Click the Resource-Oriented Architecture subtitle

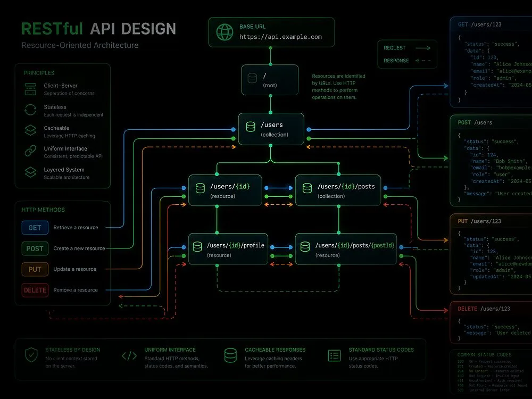(80, 45)
